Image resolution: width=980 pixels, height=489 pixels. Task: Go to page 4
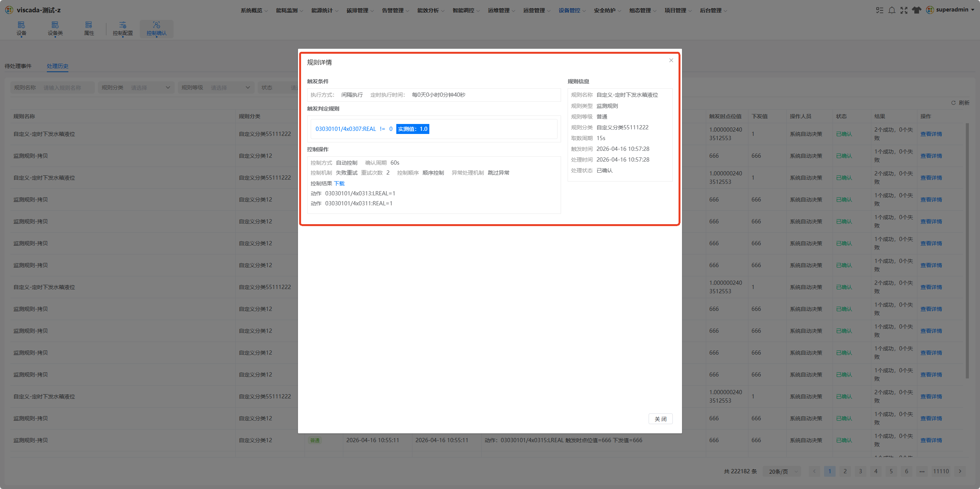pyautogui.click(x=876, y=471)
